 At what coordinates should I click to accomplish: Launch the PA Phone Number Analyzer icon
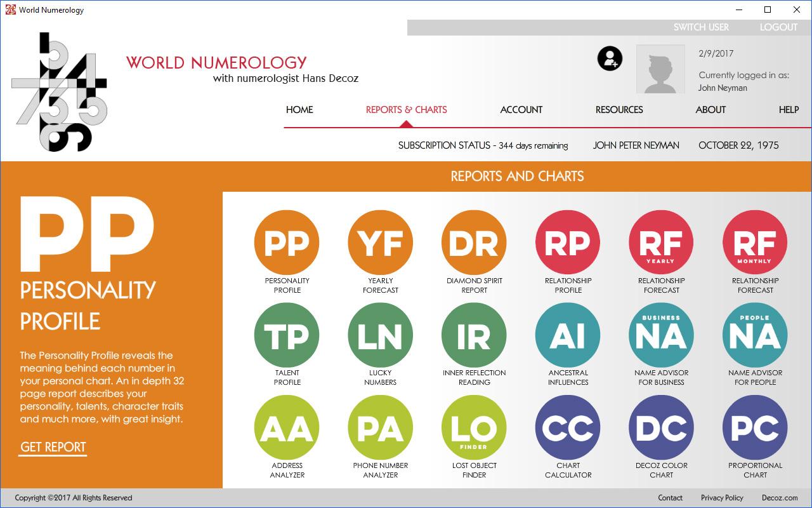(x=381, y=427)
